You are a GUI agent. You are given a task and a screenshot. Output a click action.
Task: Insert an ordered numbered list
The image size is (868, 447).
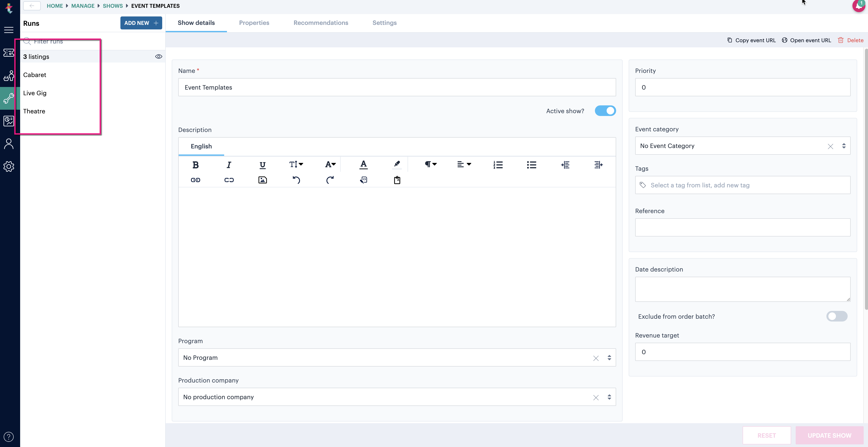[498, 165]
